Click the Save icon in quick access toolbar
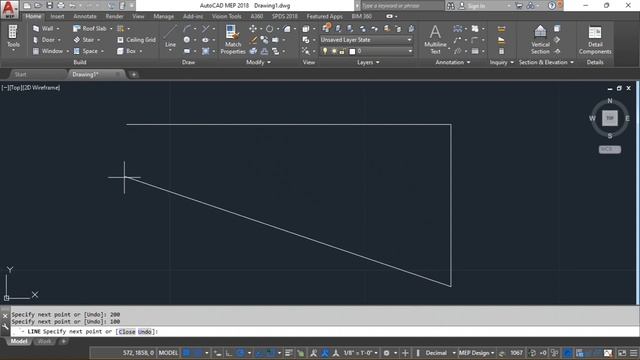The image size is (640, 360). pos(49,6)
